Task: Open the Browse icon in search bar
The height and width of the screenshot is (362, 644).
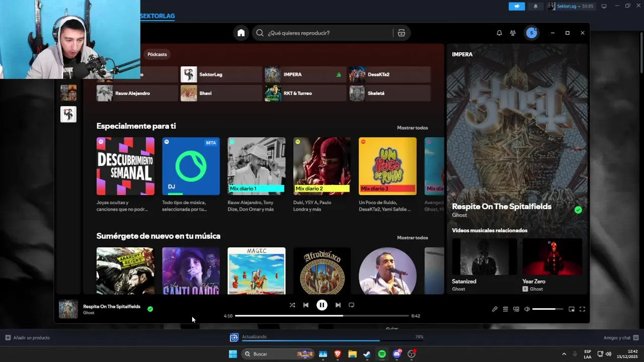Action: 401,33
